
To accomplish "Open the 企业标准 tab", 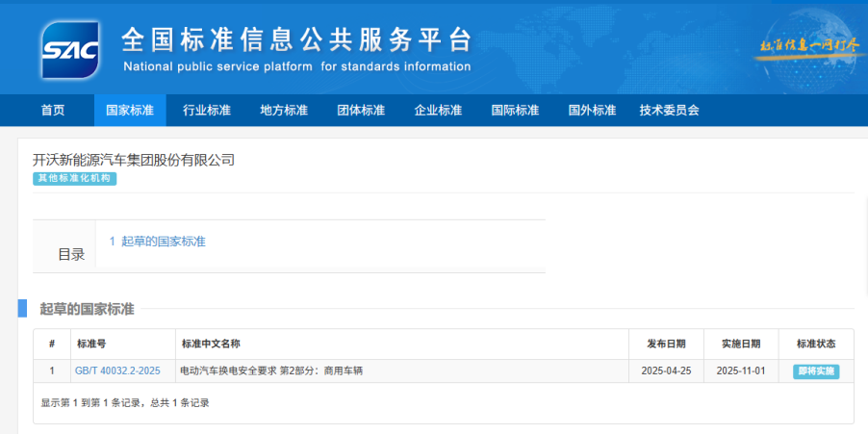I will click(437, 110).
